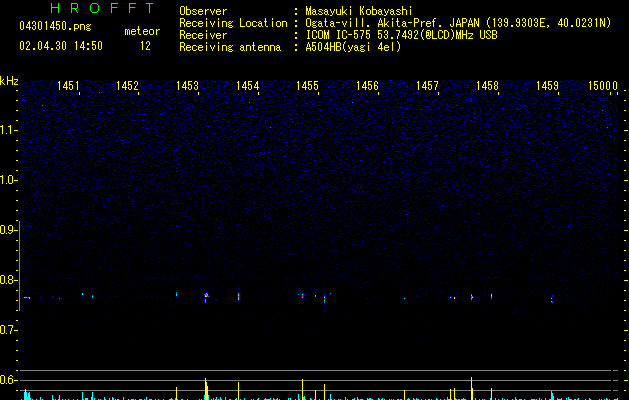This screenshot has width=629, height=400.
Task: Click the meteor label
Action: 142,31
